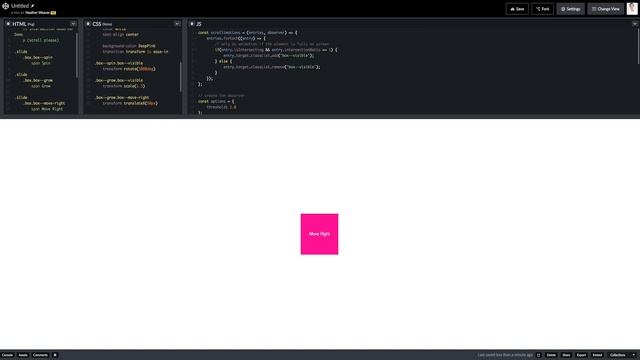This screenshot has width=640, height=360.
Task: Toggle the Console panel
Action: pyautogui.click(x=7, y=355)
